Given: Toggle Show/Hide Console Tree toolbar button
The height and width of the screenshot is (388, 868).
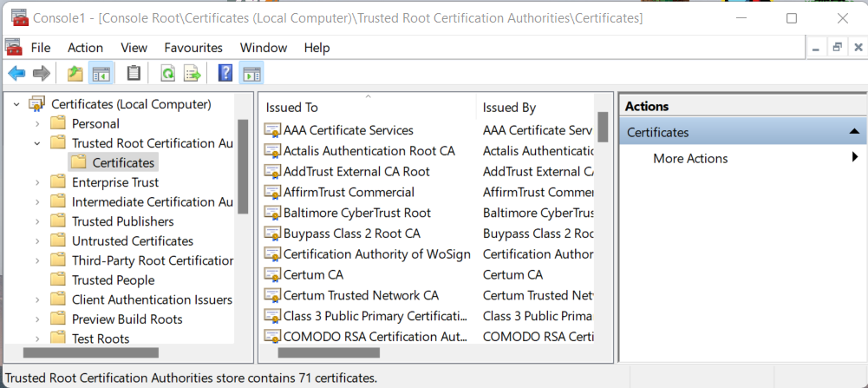Looking at the screenshot, I should coord(101,73).
